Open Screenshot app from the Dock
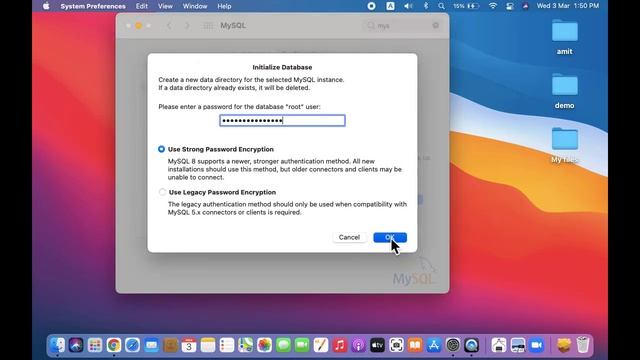Image resolution: width=640 pixels, height=360 pixels. click(396, 345)
